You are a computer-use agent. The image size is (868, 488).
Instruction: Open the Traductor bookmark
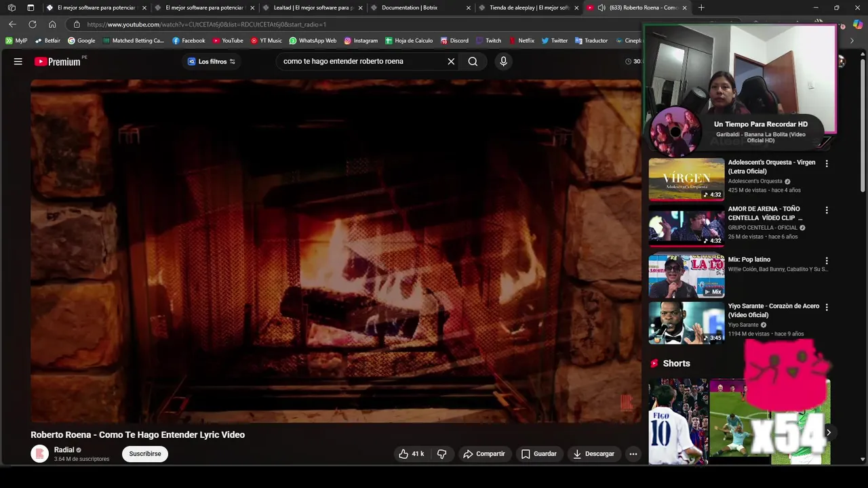[591, 41]
